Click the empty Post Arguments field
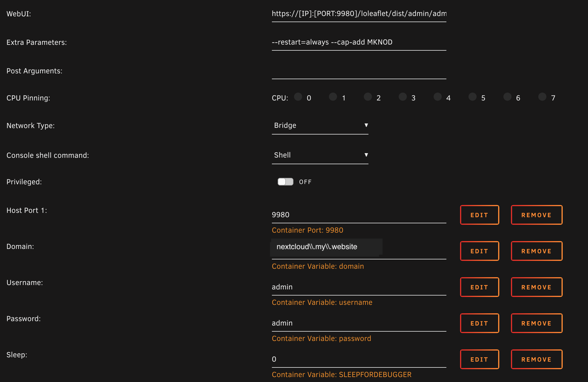The width and height of the screenshot is (588, 382). [x=359, y=71]
